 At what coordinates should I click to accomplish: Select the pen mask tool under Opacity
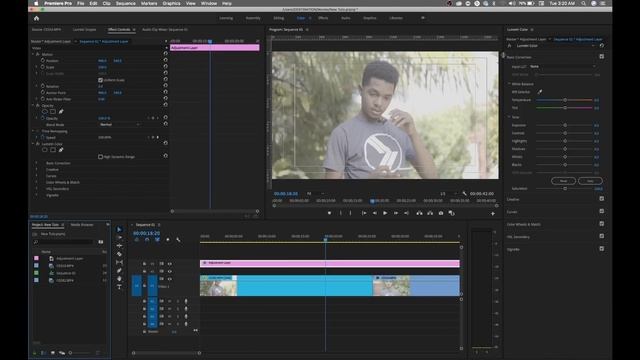tap(61, 111)
